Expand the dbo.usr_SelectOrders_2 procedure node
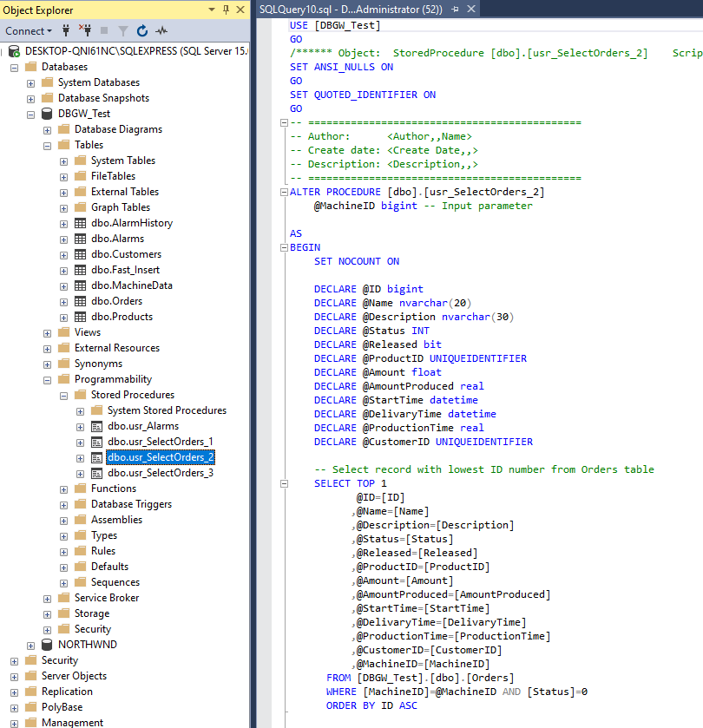 81,458
